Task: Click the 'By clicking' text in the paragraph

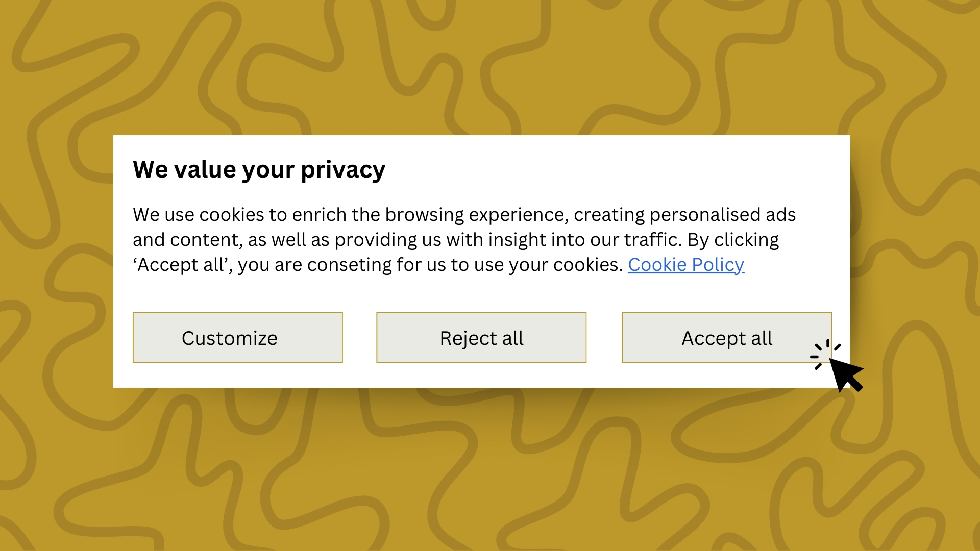Action: (x=733, y=240)
